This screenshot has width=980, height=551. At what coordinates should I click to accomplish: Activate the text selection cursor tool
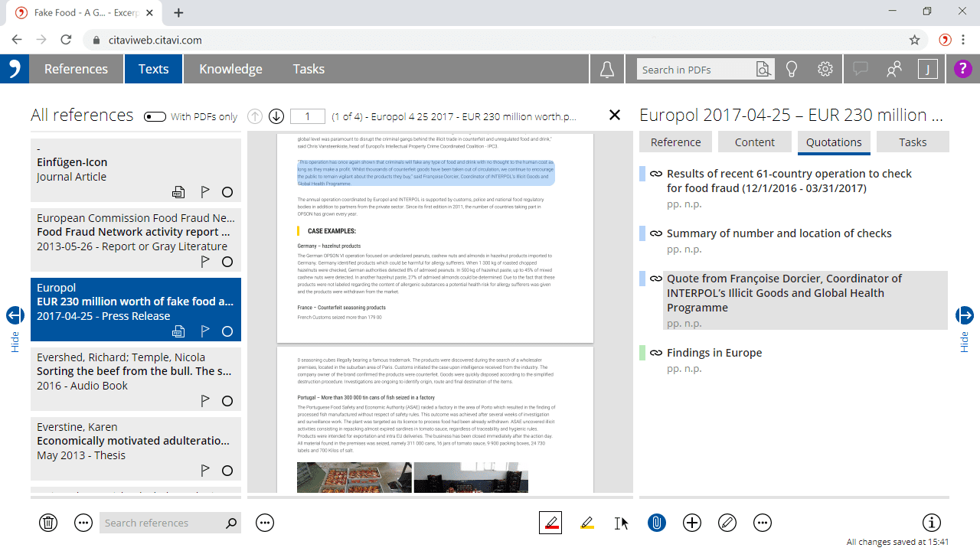tap(621, 523)
